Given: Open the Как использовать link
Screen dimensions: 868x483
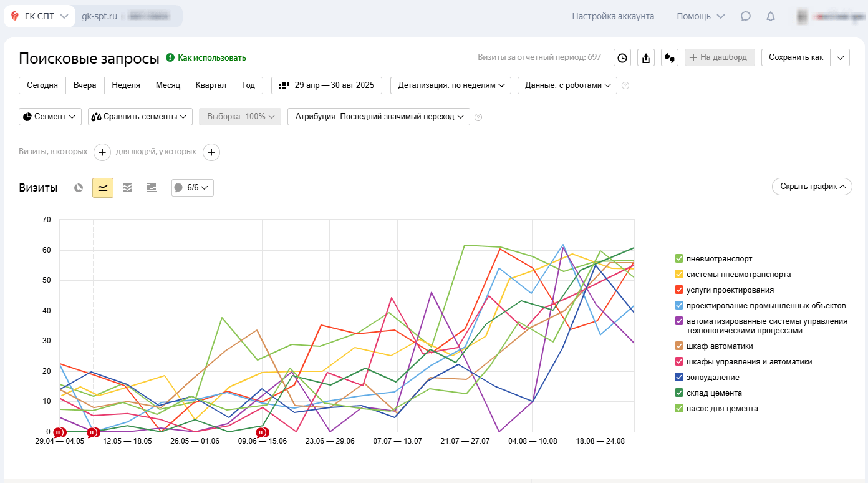Looking at the screenshot, I should tap(211, 57).
